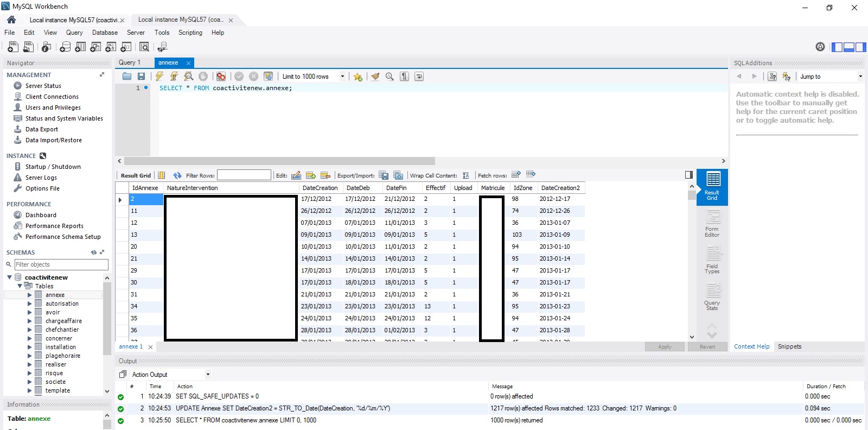Open script file in query editor
Screen dimensions: 868x430
(127, 77)
